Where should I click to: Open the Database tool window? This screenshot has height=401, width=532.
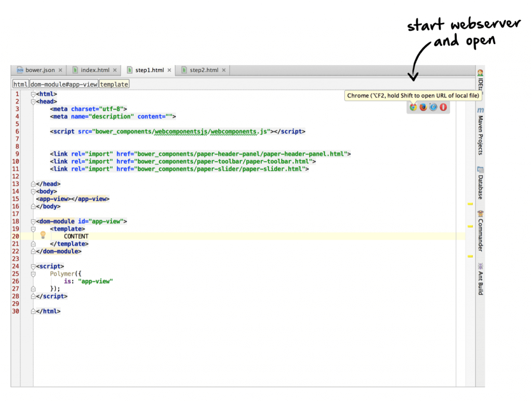(479, 185)
